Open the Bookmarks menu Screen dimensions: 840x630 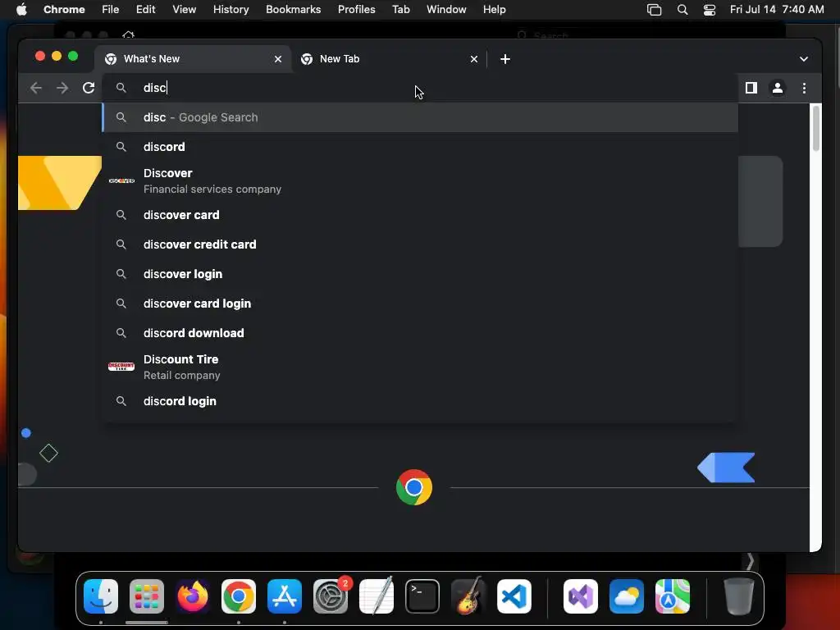coord(293,10)
